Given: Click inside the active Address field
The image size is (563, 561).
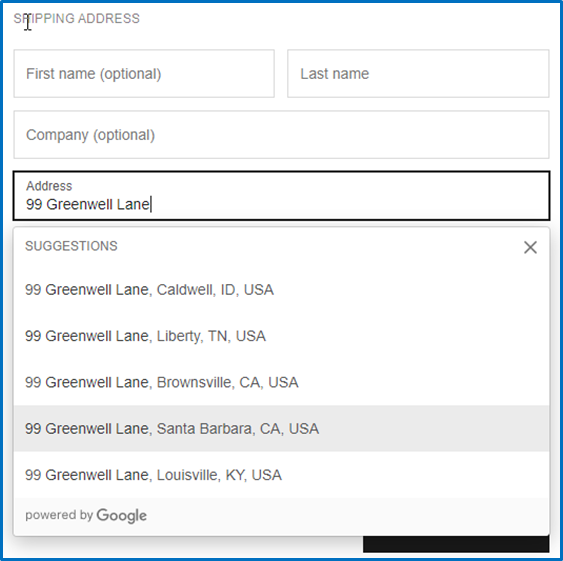Looking at the screenshot, I should coord(282,196).
